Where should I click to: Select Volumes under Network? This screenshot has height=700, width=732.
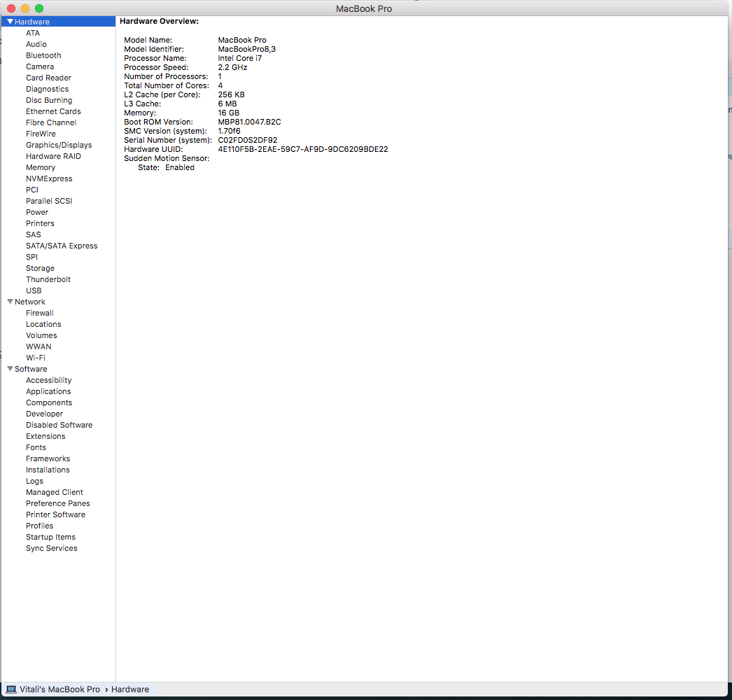click(41, 335)
